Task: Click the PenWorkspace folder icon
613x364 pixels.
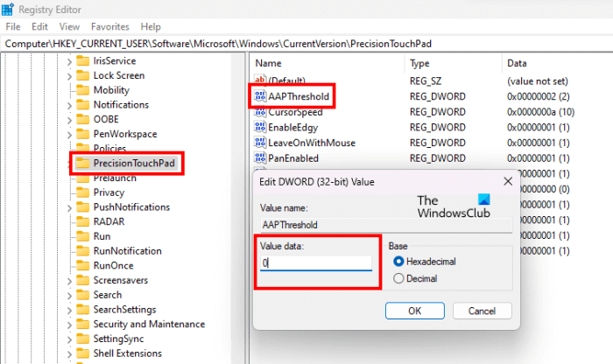Action: point(82,134)
